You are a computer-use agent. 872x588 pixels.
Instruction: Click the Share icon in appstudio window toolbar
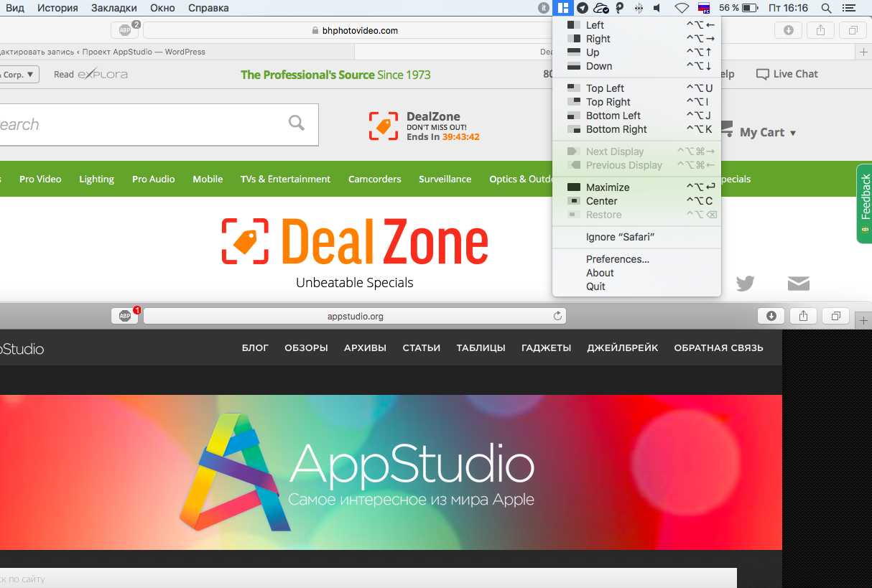click(x=804, y=316)
